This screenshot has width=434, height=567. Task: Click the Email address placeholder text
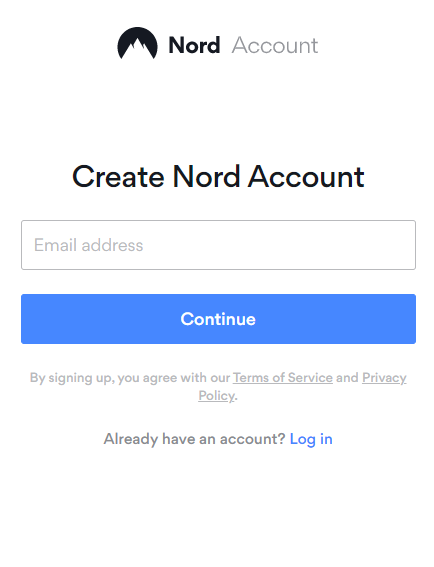click(89, 245)
